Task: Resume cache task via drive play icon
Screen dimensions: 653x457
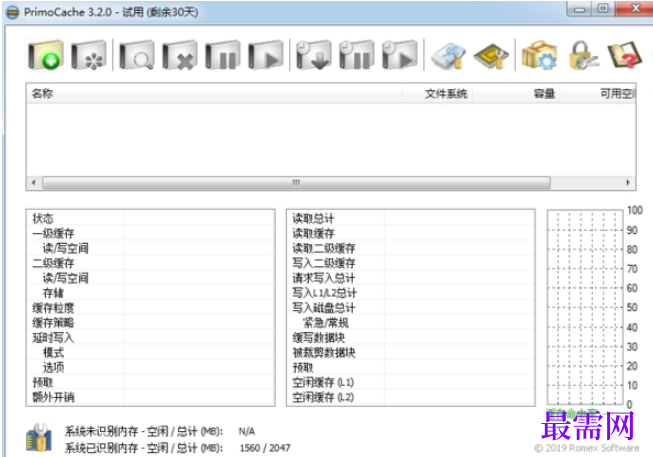Action: pos(266,55)
